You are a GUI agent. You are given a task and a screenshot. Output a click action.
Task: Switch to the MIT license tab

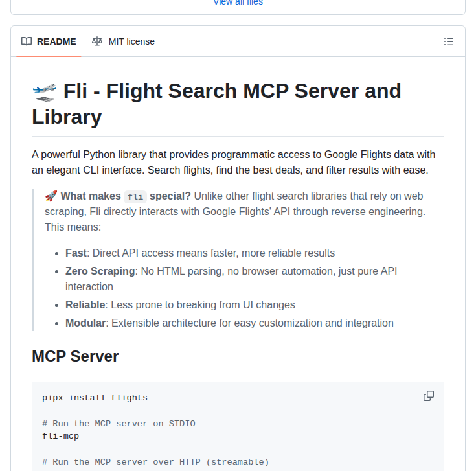coord(123,41)
